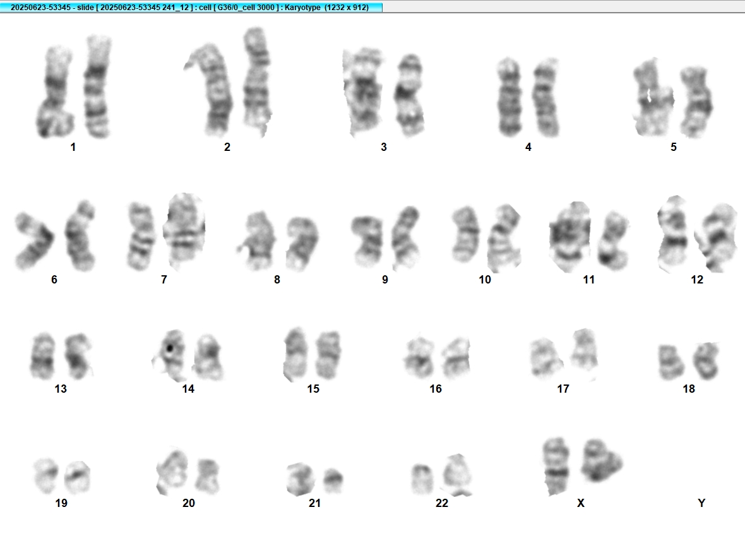745x560 pixels.
Task: Click the chromosome 16 label
Action: click(436, 389)
